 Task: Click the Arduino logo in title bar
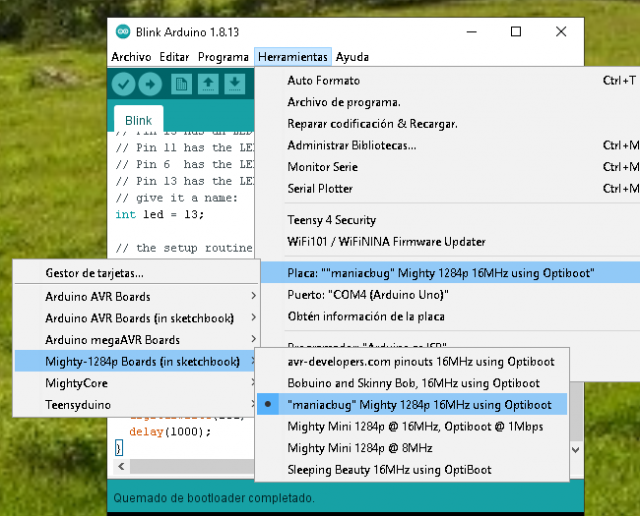(x=122, y=31)
